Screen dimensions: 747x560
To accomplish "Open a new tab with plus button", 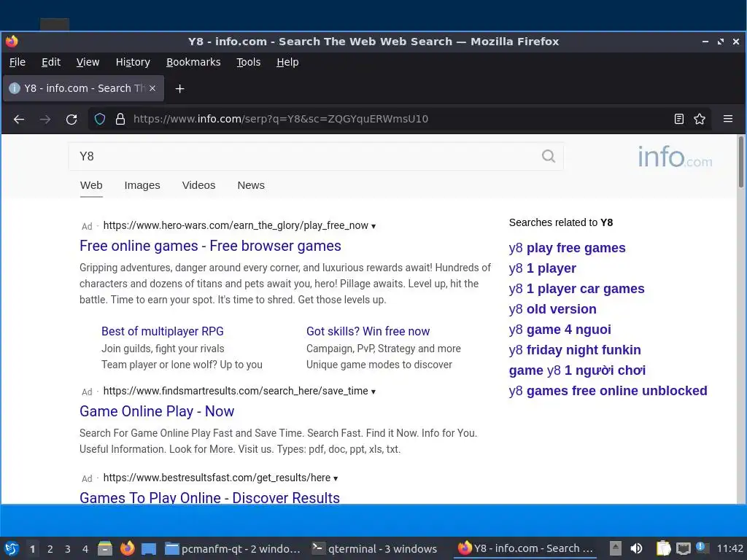I will [179, 88].
